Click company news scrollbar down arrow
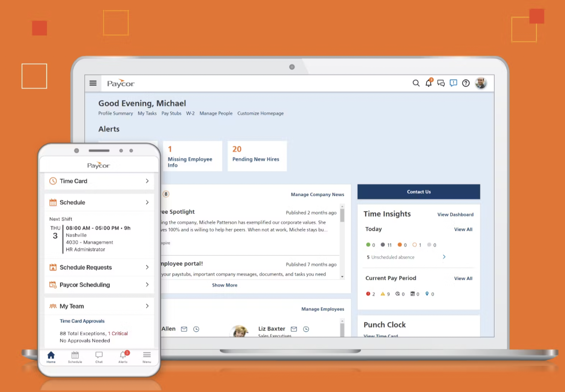 (x=342, y=277)
